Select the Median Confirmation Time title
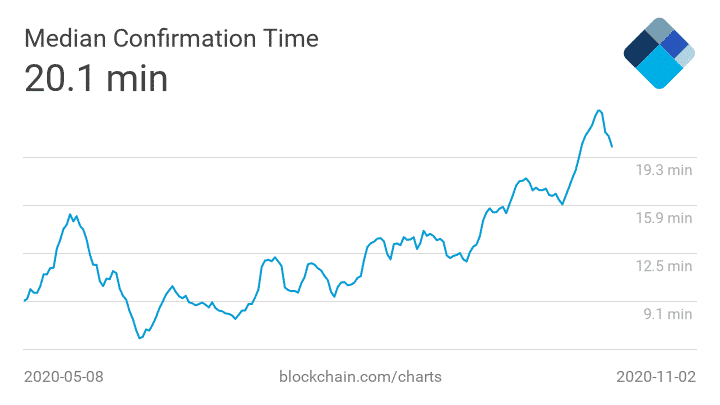720x405 pixels. coord(171,39)
